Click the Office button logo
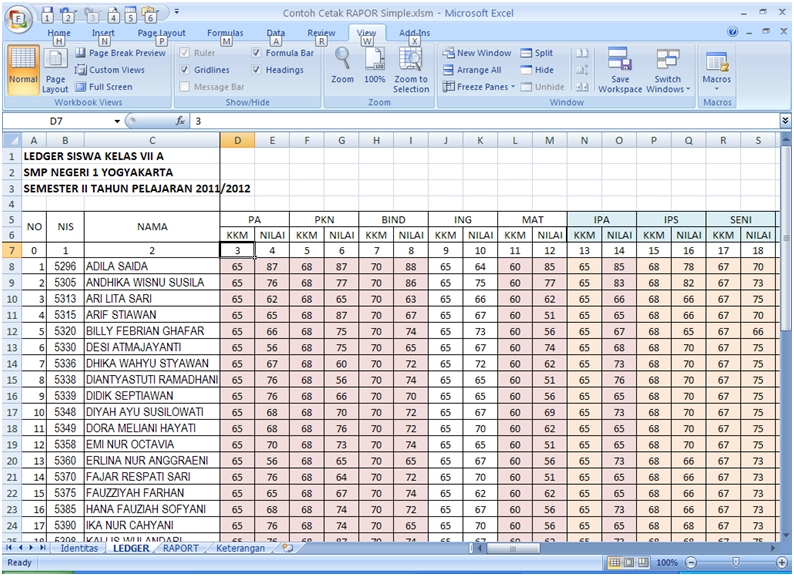 click(19, 19)
